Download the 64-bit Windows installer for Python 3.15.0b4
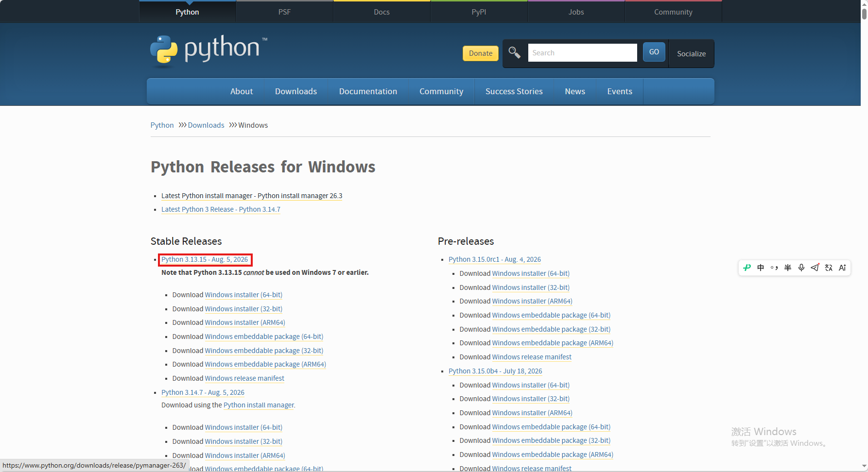The height and width of the screenshot is (472, 868). (x=531, y=385)
